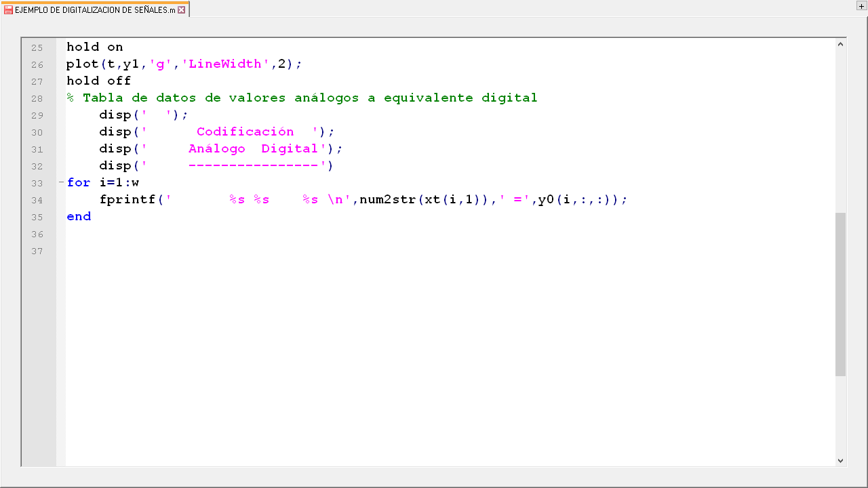Close the EJEMPLO DE DIGITALIZACION DE SEÑALES.m tab
Screen dimensions: 868x488
182,10
